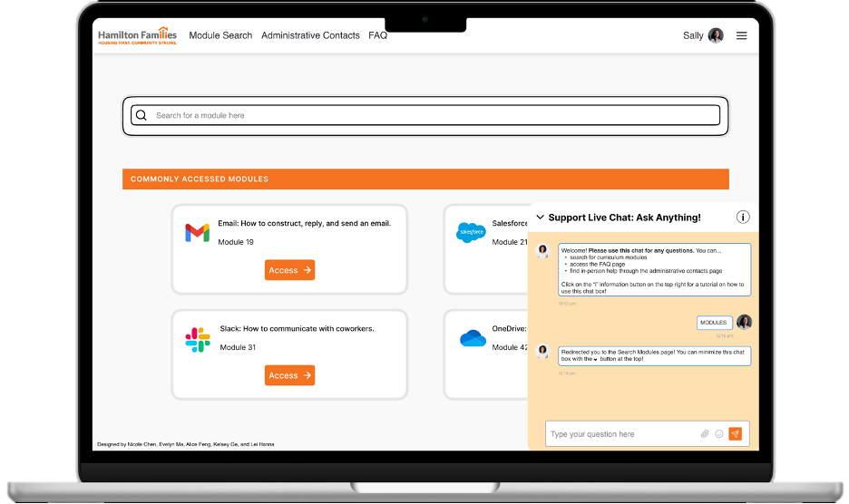Viewport: 849px width, 504px height.
Task: Click the 'Redirected you to' chat reply
Action: 655,355
